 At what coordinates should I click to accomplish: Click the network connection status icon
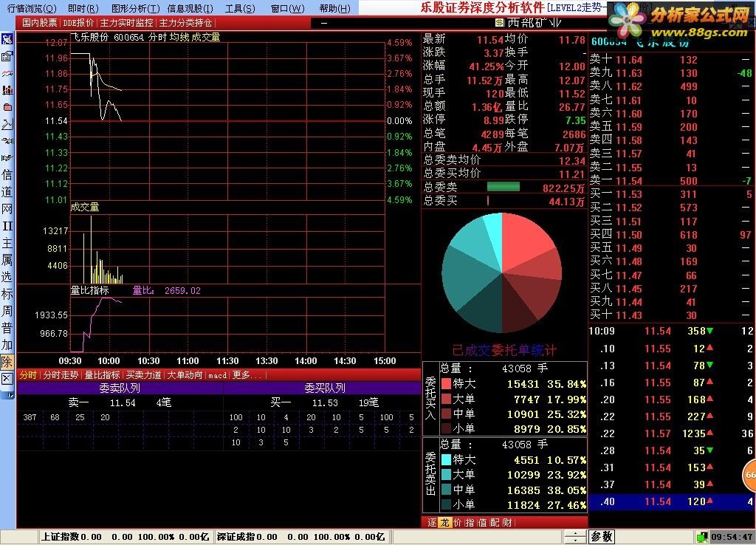click(x=702, y=536)
